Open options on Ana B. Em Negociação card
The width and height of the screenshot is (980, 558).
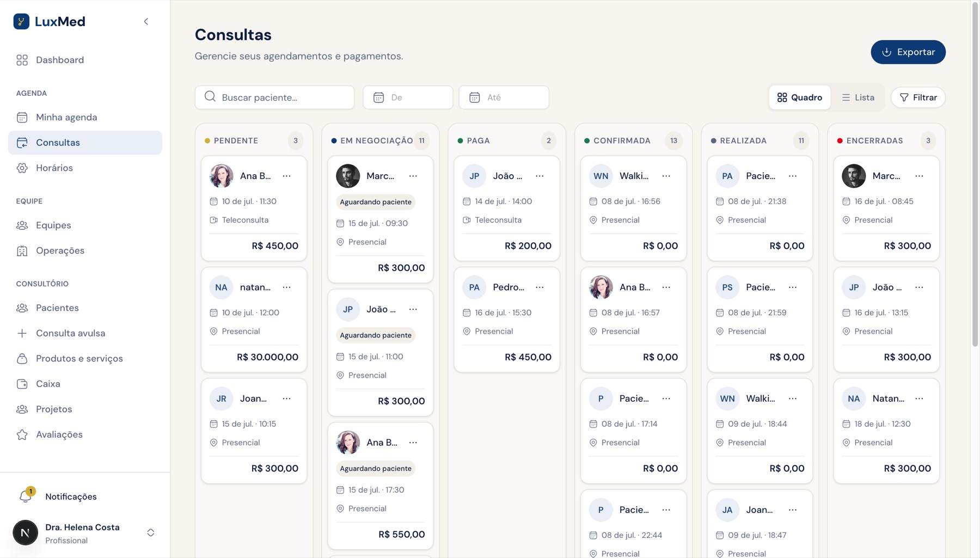click(x=413, y=443)
